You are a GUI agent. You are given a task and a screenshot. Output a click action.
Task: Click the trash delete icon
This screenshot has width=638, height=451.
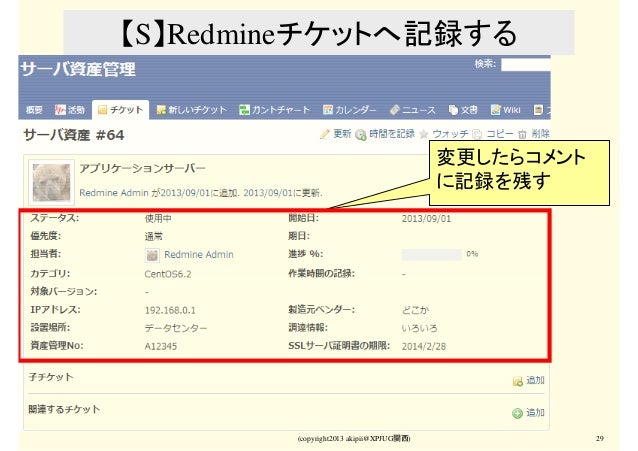[x=522, y=134]
